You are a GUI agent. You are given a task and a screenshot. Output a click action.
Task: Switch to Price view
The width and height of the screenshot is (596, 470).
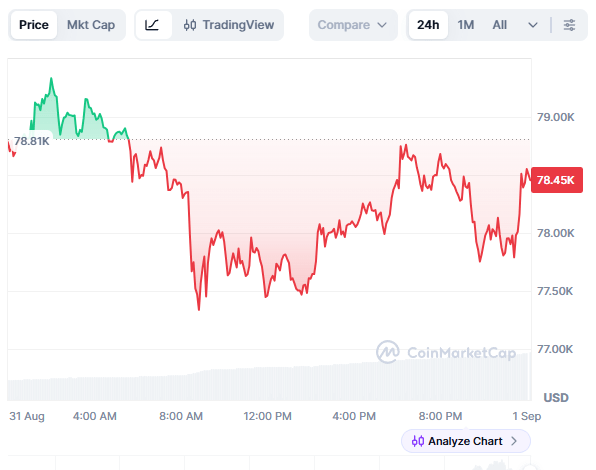[34, 25]
